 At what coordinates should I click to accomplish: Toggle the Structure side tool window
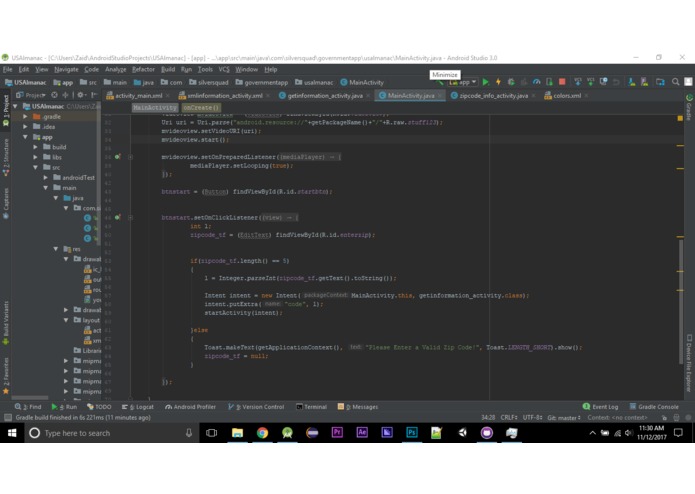[6, 157]
